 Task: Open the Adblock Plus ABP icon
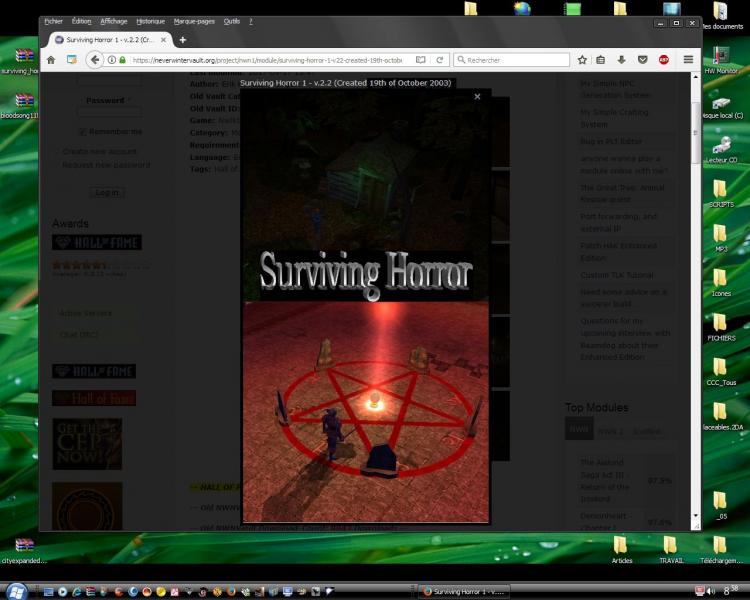coord(663,60)
